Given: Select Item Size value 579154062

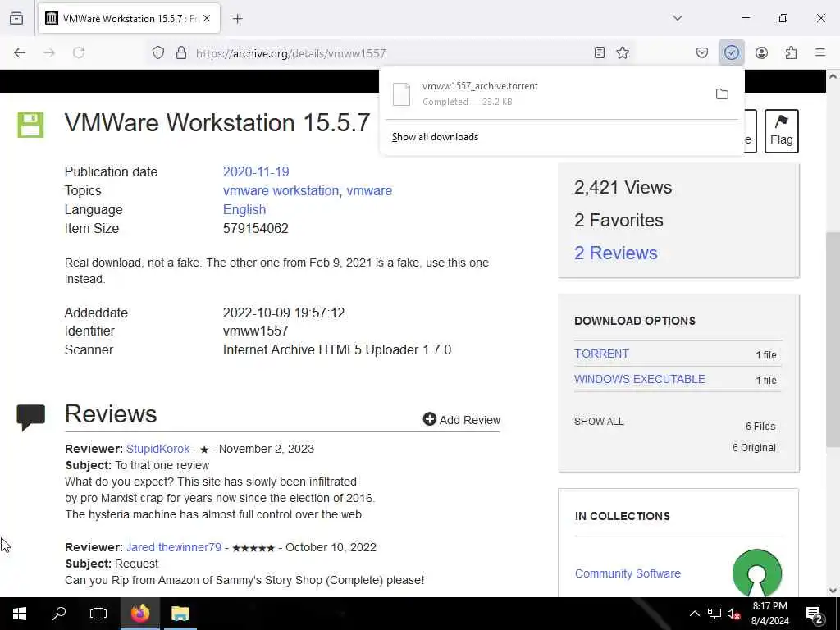Looking at the screenshot, I should (x=256, y=229).
